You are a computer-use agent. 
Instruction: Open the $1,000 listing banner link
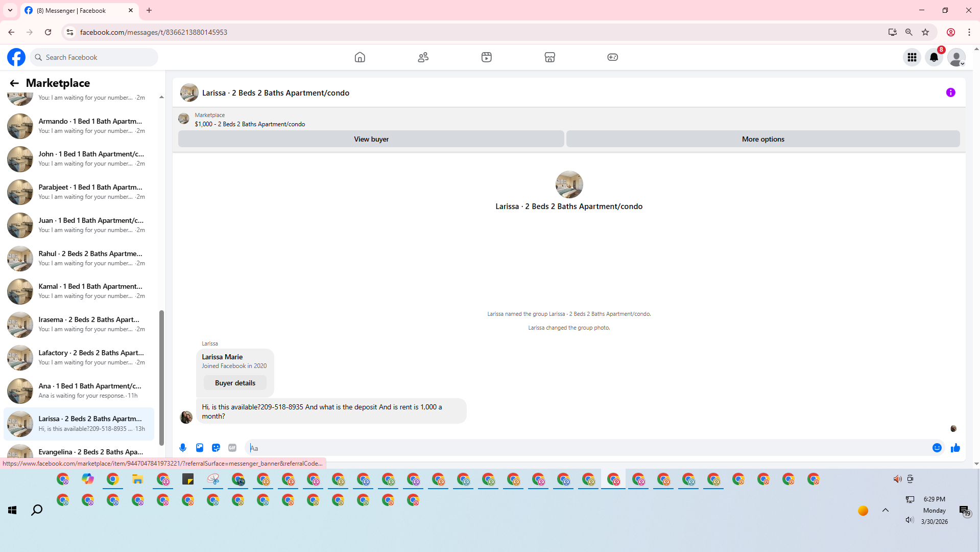tap(250, 124)
